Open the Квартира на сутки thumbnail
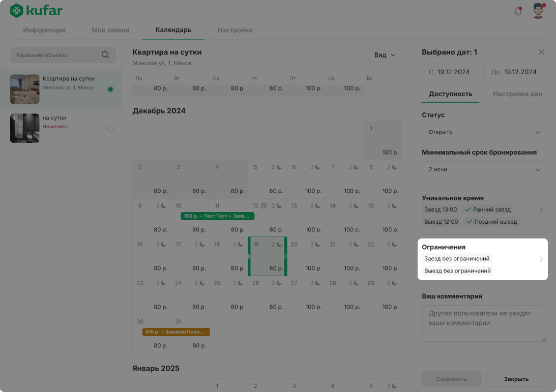Viewport: 556px width, 392px height. tap(24, 89)
